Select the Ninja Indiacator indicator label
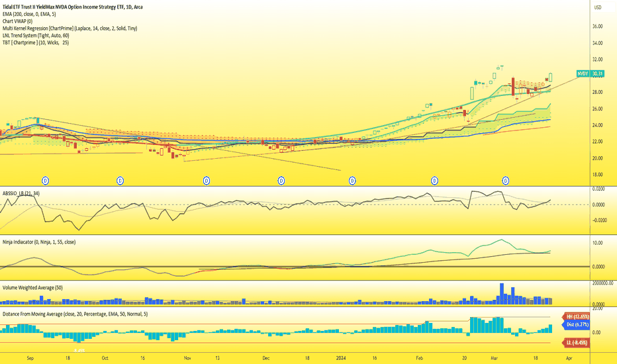Screen dimensions: 617x364 click(39, 242)
